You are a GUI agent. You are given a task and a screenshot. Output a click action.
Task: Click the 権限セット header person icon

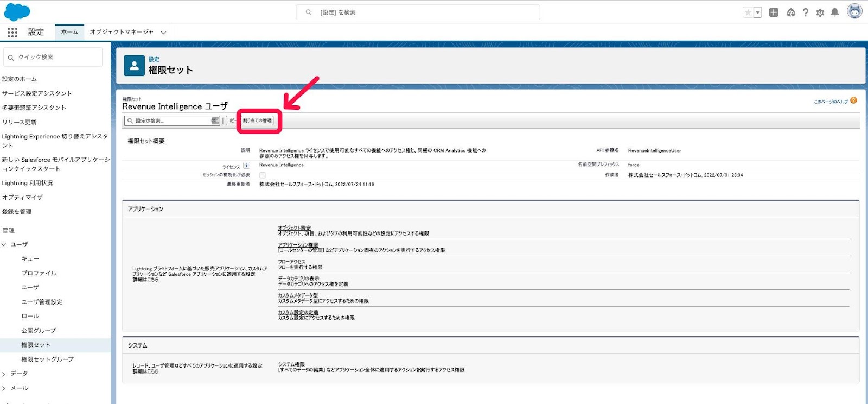click(134, 66)
